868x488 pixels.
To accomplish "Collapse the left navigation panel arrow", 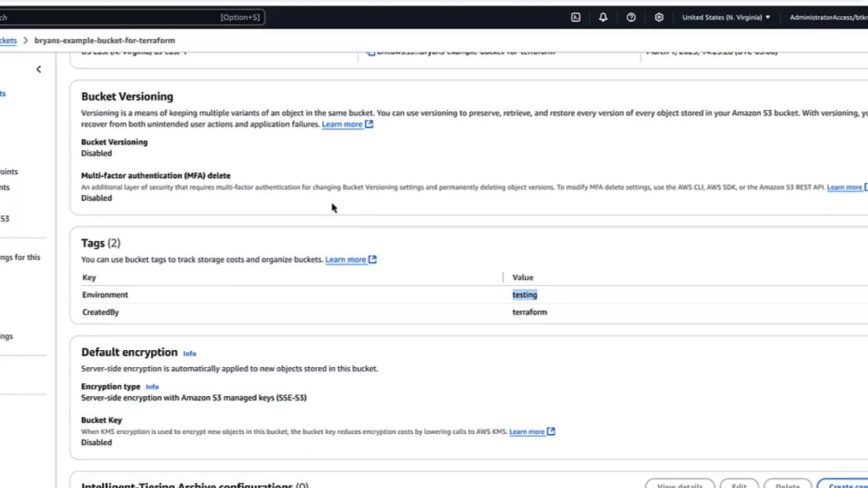I will point(39,69).
